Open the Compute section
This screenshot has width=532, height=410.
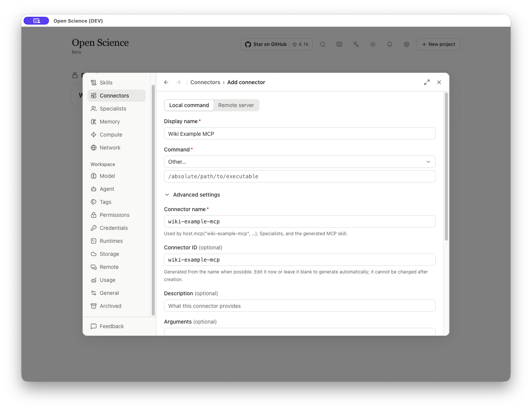point(116,135)
